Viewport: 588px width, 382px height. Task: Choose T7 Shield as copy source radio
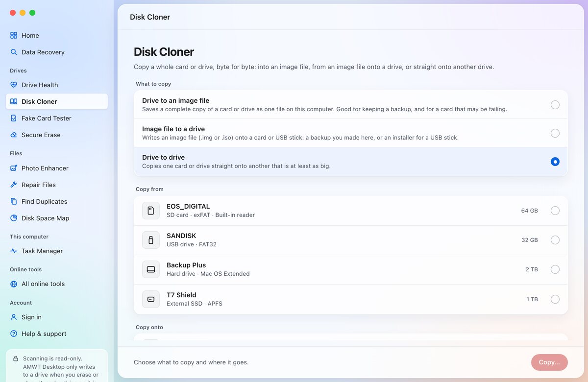(555, 299)
